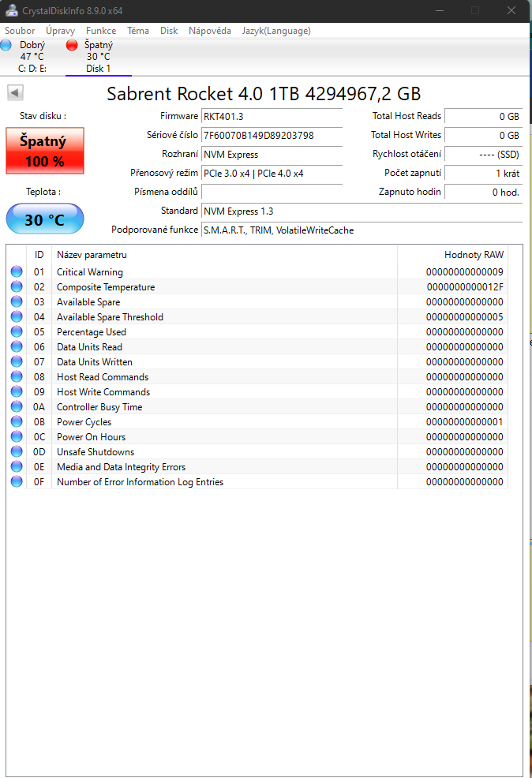The width and height of the screenshot is (532, 778).
Task: Click the Hodnoty RAW column header
Action: pos(452,255)
